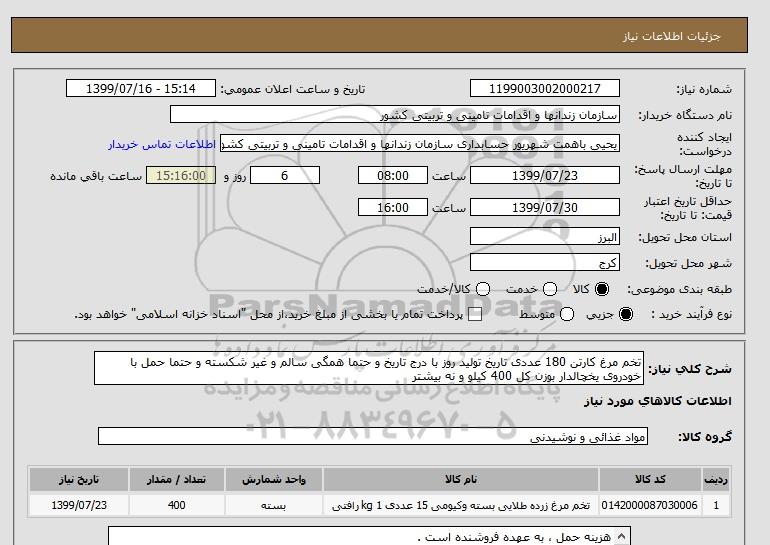Screen dimensions: 770x545
Task: Click the remaining time 15:16:00 field
Action: click(181, 175)
